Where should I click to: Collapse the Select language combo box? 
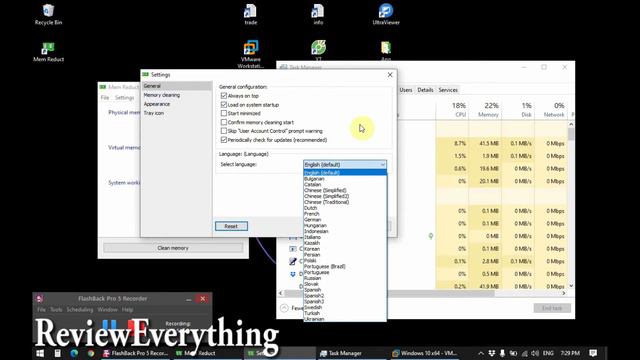click(x=345, y=164)
